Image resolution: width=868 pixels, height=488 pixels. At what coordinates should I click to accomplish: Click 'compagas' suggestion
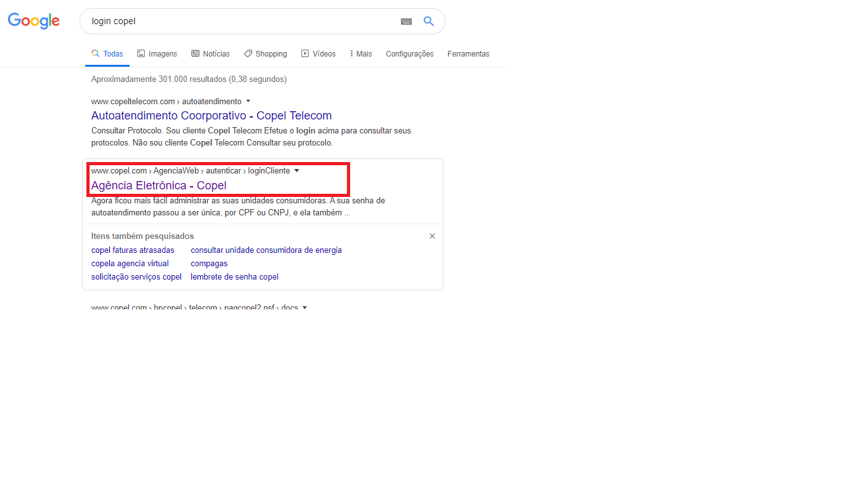click(x=209, y=264)
